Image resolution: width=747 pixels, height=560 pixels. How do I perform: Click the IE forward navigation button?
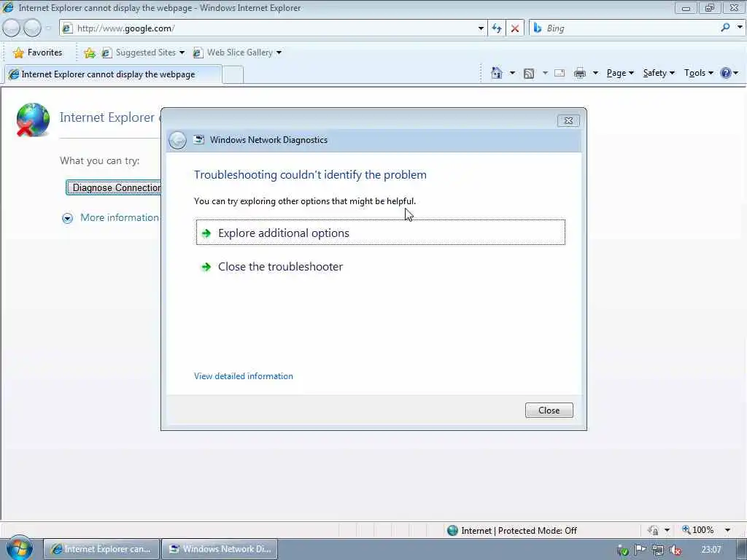tap(32, 28)
